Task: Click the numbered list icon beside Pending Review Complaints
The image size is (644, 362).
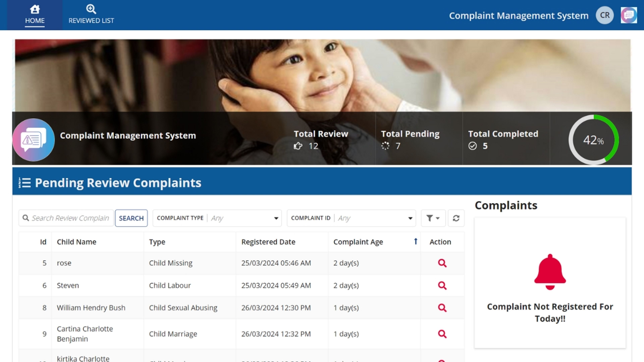Action: pyautogui.click(x=24, y=183)
